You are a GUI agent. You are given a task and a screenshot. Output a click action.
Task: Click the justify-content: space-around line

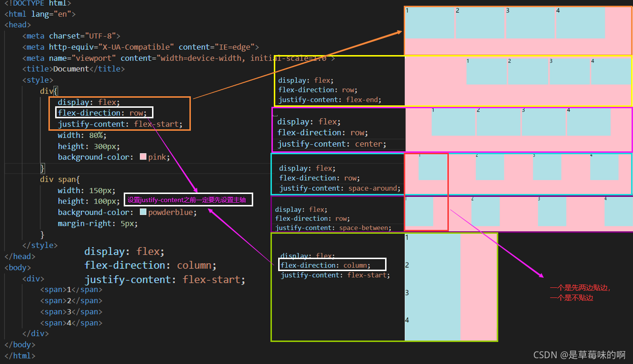click(x=340, y=188)
